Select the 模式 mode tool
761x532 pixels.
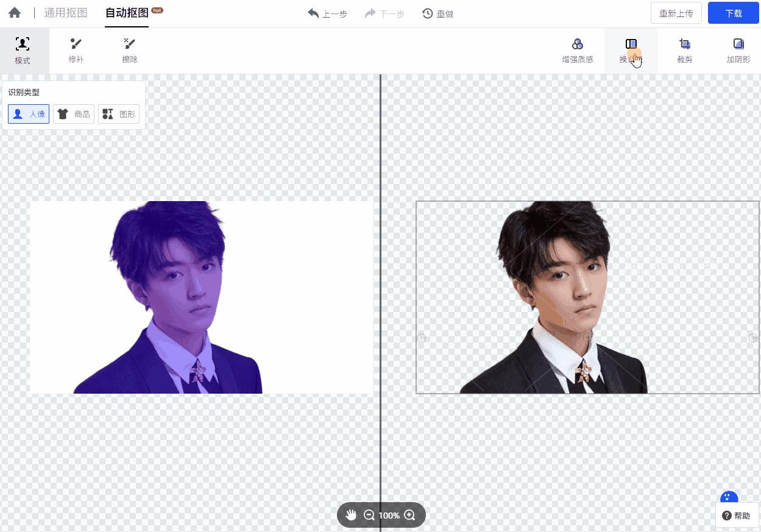coord(23,51)
